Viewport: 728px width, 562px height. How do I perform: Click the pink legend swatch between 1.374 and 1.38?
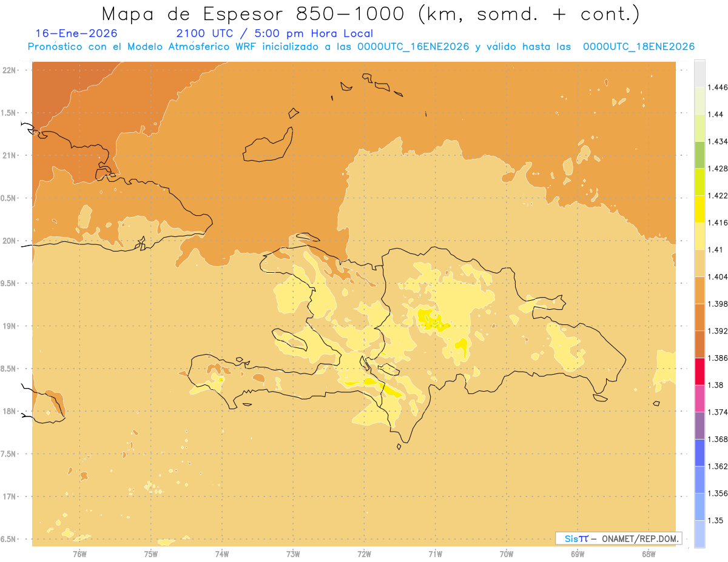[699, 398]
